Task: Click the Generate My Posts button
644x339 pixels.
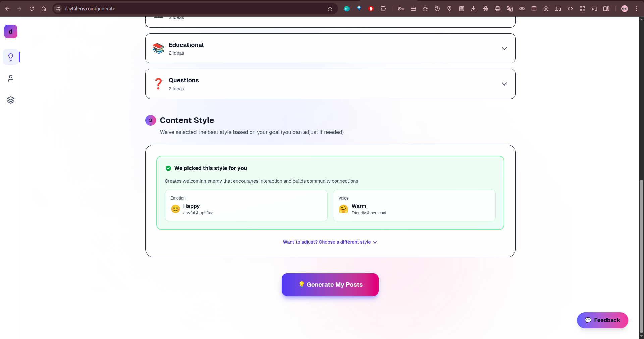Action: [330, 285]
